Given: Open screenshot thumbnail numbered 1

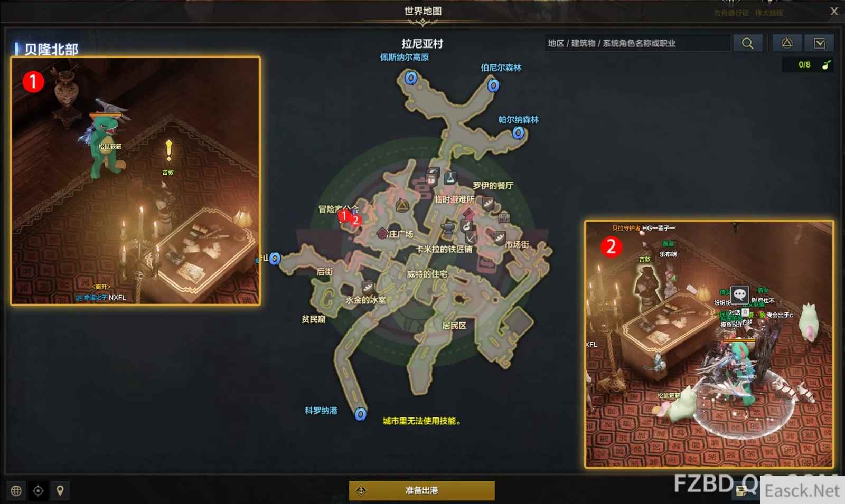Looking at the screenshot, I should tap(136, 180).
